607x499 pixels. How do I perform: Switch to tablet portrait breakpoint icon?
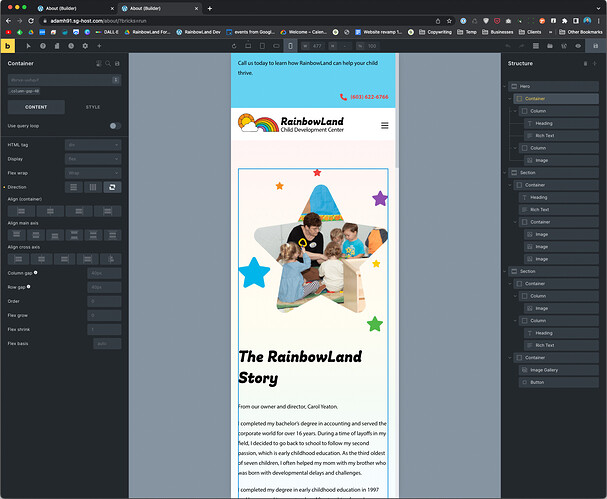pos(262,46)
